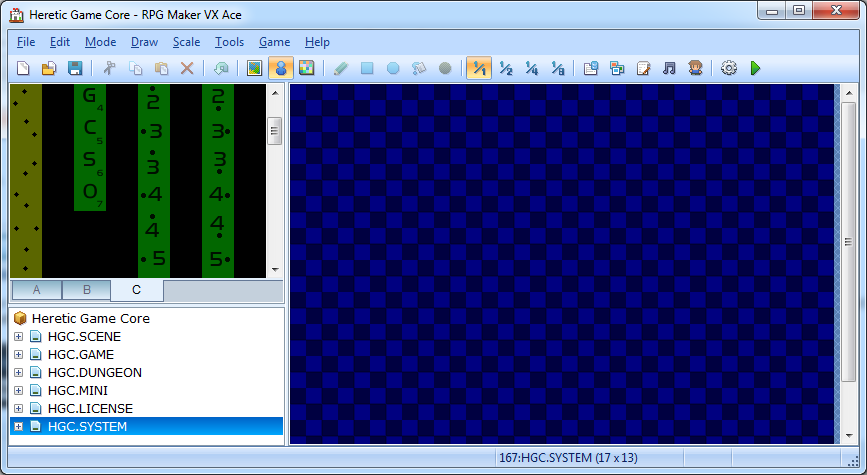Open the Script Editor icon

[643, 69]
